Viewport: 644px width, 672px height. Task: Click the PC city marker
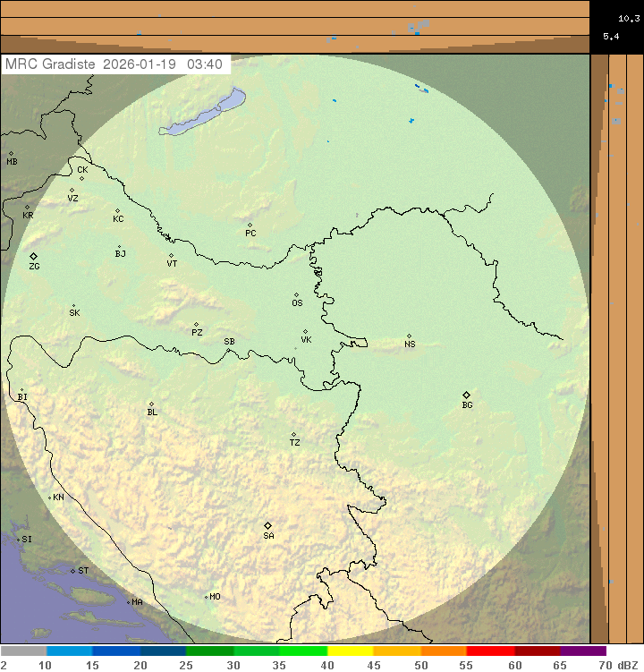250,225
